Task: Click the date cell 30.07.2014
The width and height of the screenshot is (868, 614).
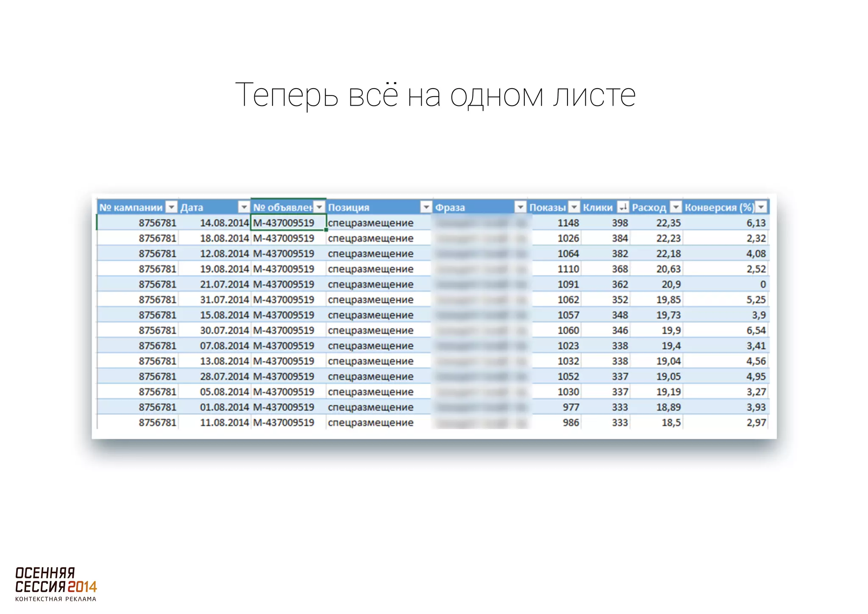Action: click(x=214, y=330)
